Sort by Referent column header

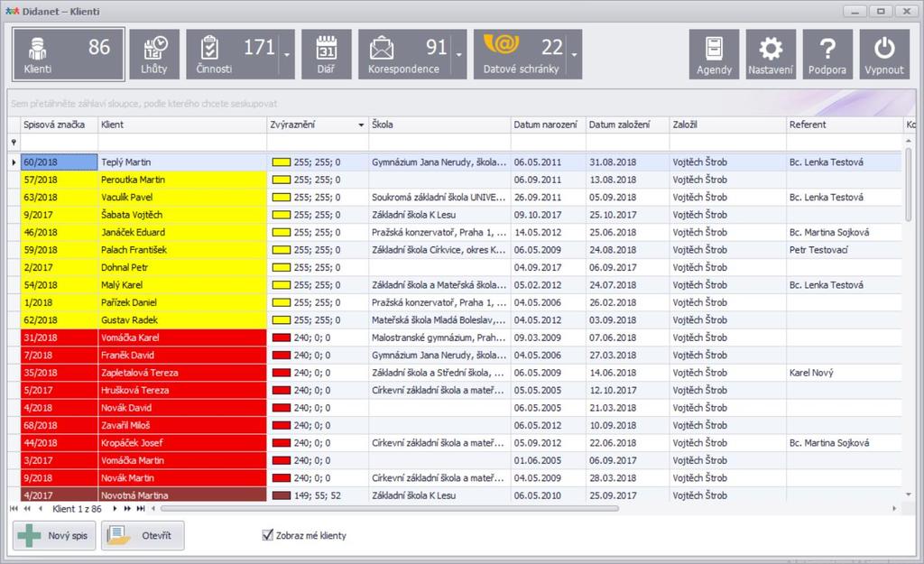coord(845,125)
